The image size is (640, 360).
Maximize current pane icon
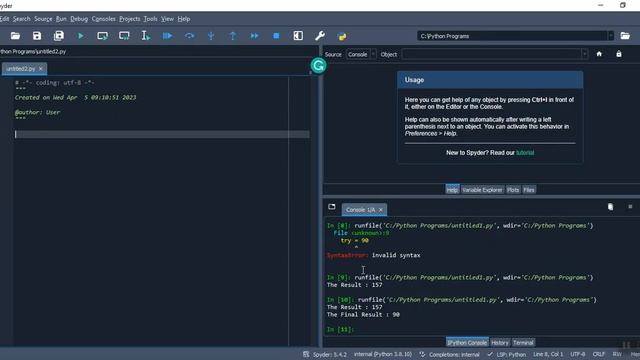[x=298, y=36]
